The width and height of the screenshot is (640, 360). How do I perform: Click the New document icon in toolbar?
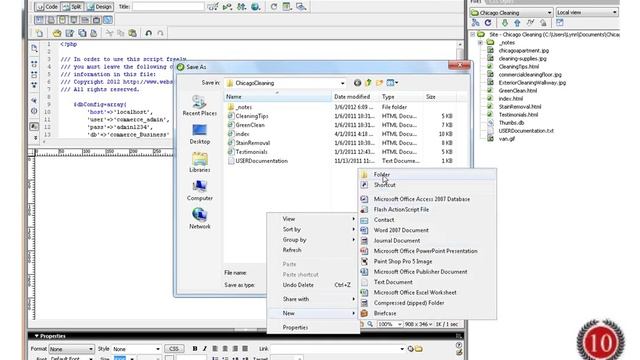(39, 33)
